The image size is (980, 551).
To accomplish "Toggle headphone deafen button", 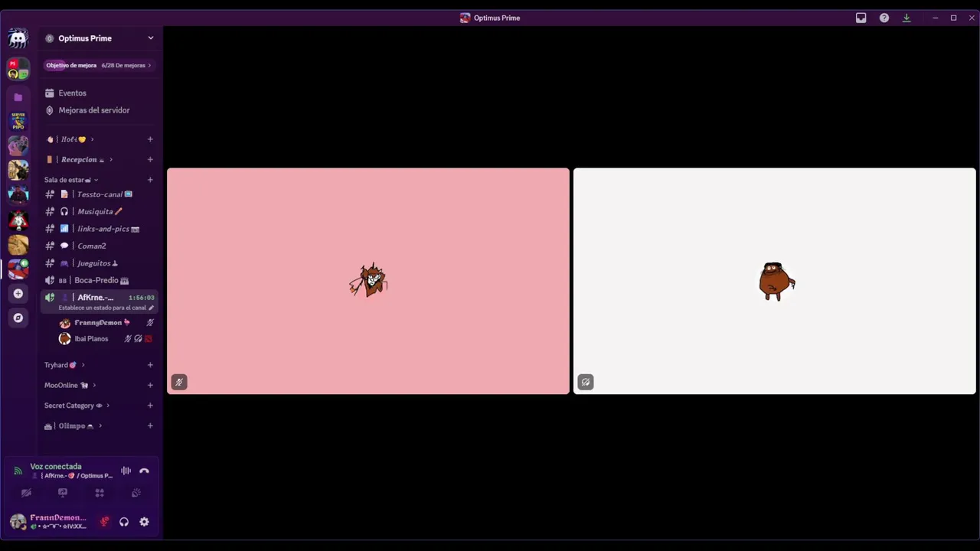I will pos(124,522).
